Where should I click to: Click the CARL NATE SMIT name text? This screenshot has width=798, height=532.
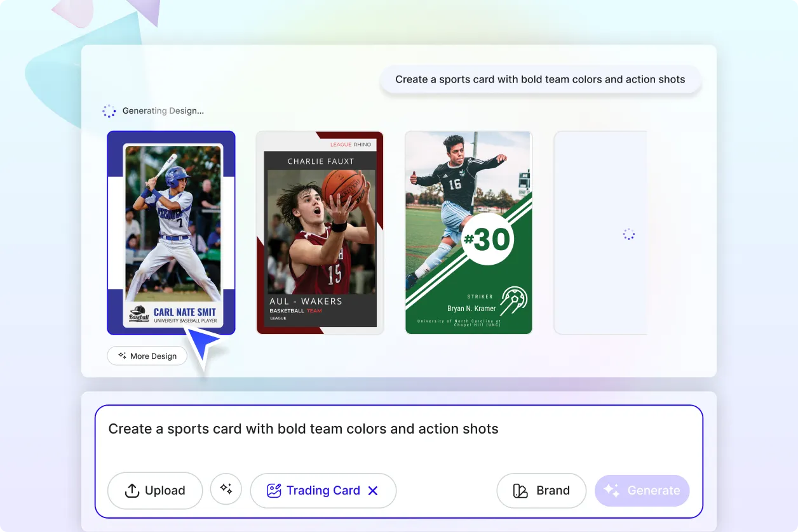click(185, 312)
